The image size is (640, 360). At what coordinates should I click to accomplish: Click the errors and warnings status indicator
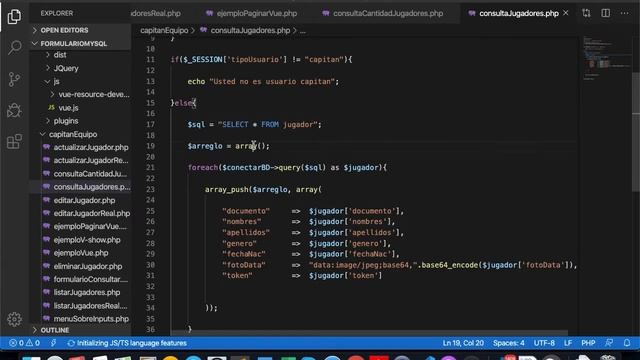click(24, 343)
